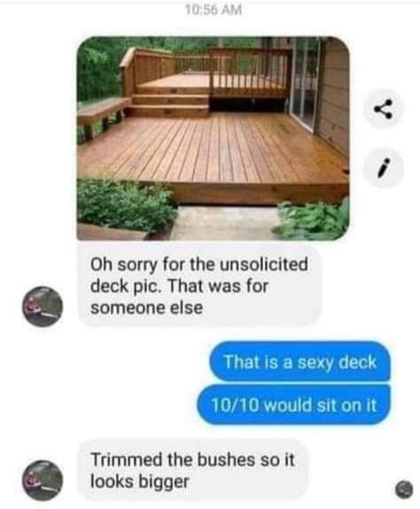Tap the 10:56 AM timestamp

[x=214, y=10]
